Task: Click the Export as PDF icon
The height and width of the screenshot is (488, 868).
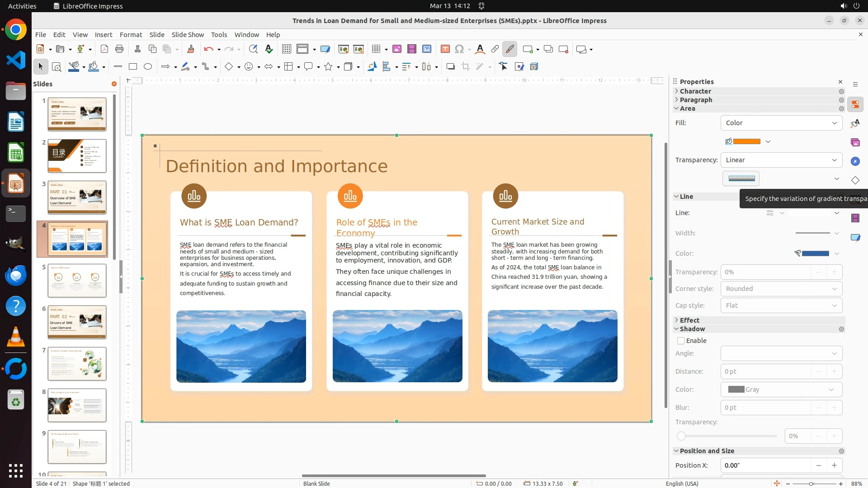Action: [x=104, y=49]
